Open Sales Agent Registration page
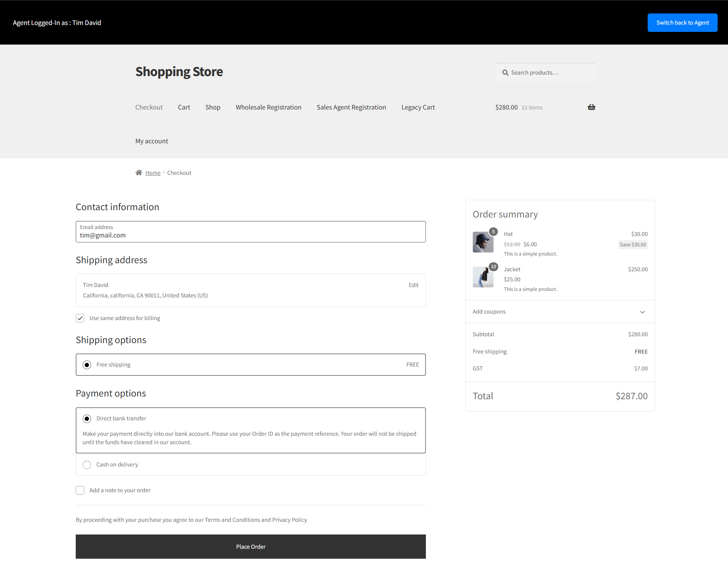This screenshot has height=576, width=728. point(351,107)
